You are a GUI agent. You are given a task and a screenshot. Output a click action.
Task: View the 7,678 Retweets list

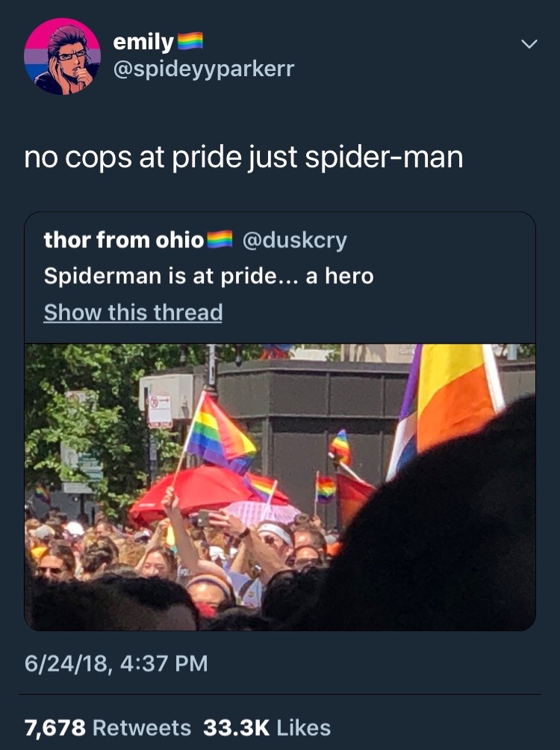pos(108,728)
